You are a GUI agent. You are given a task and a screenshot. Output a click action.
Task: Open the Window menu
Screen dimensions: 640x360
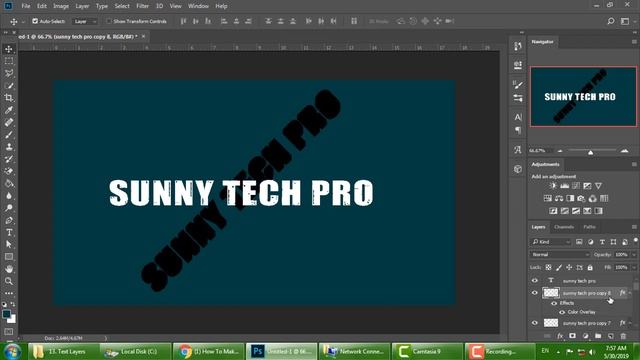(x=198, y=6)
